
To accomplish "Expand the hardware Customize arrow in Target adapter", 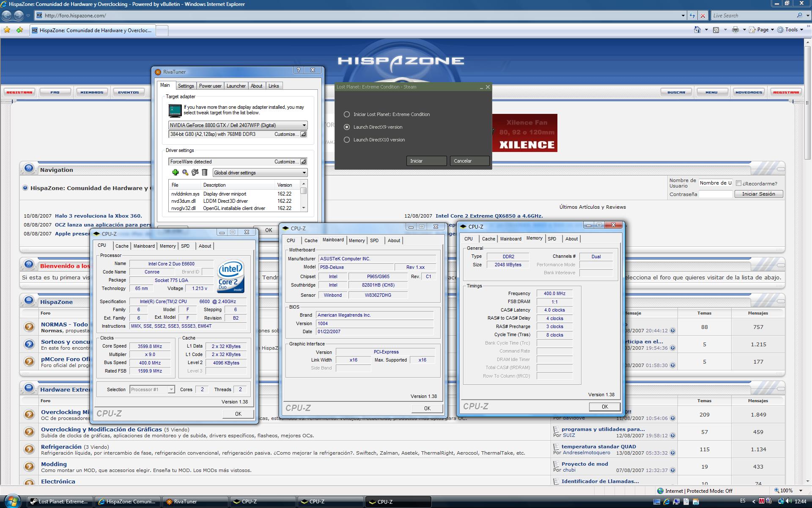I will [x=303, y=134].
